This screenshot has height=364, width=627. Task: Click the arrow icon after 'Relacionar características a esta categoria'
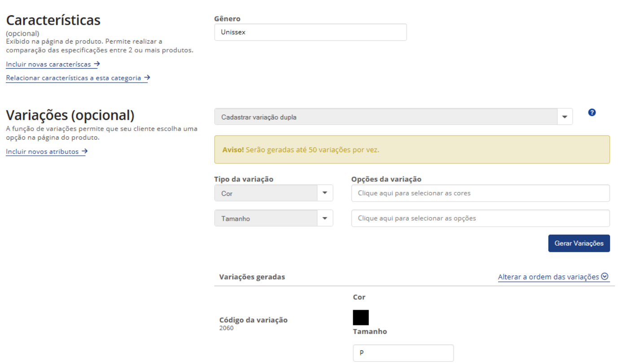(147, 78)
